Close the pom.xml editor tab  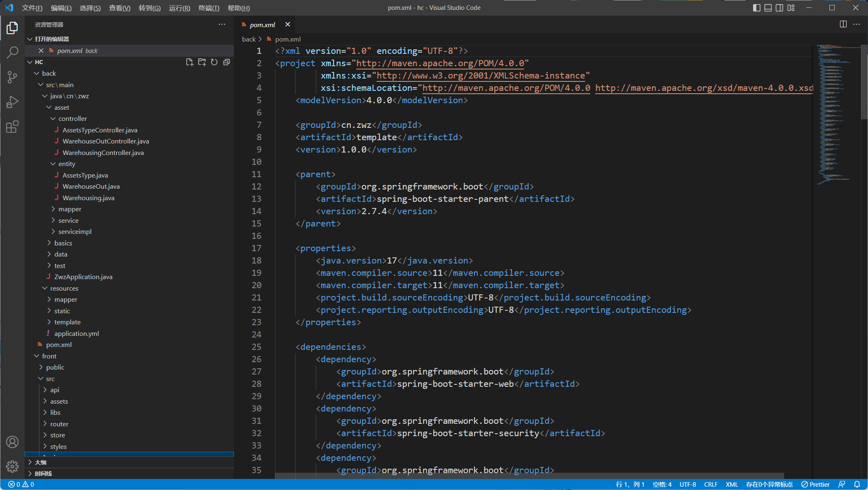tap(288, 24)
